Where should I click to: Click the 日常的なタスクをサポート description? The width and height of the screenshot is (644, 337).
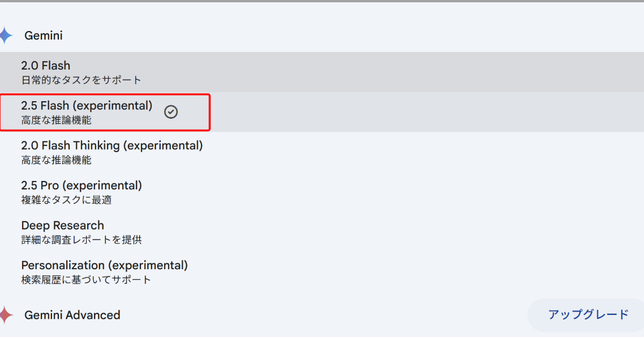pos(81,80)
